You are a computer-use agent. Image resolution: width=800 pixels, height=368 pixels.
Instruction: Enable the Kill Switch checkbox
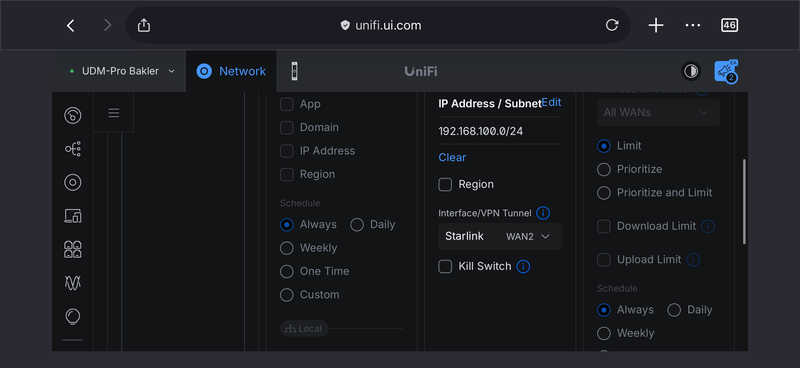445,266
